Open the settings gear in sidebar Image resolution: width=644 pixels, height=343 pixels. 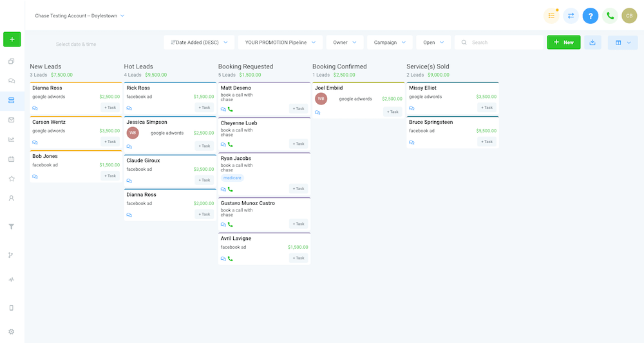point(12,331)
